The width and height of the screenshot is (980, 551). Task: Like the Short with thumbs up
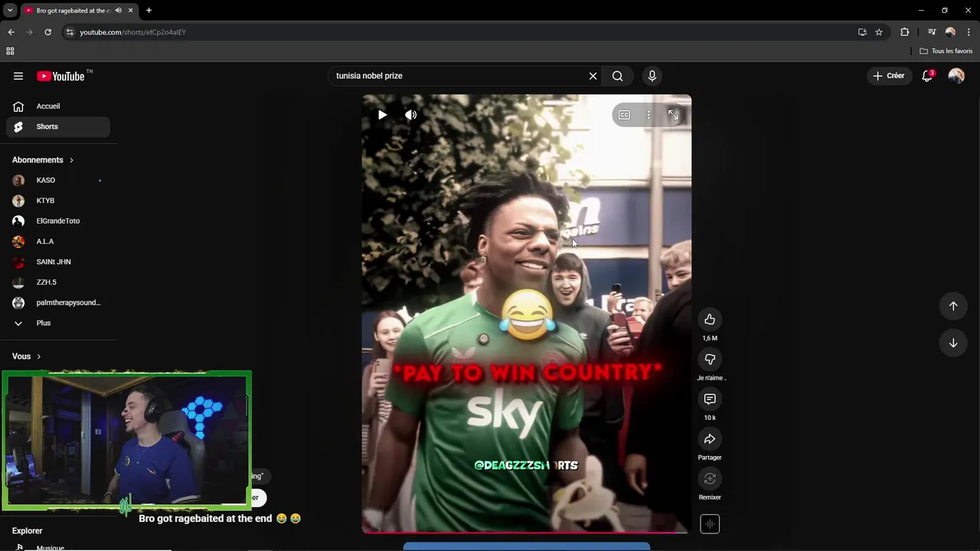pyautogui.click(x=710, y=319)
